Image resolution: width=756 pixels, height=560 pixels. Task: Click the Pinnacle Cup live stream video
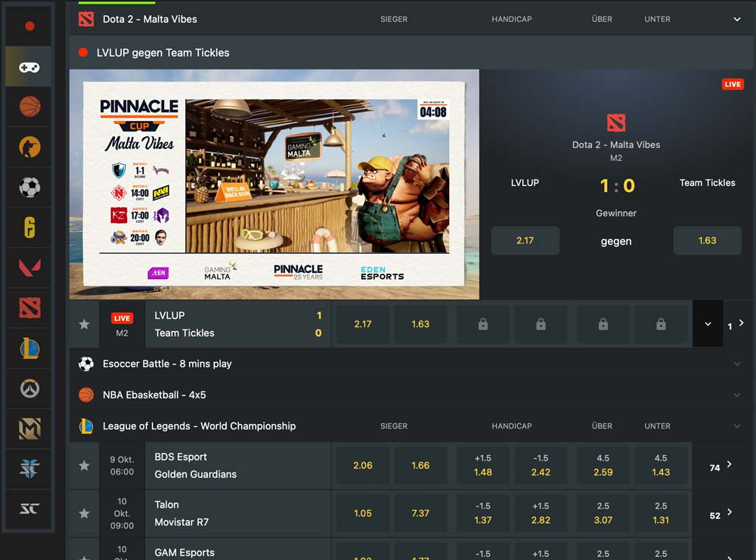coord(274,183)
